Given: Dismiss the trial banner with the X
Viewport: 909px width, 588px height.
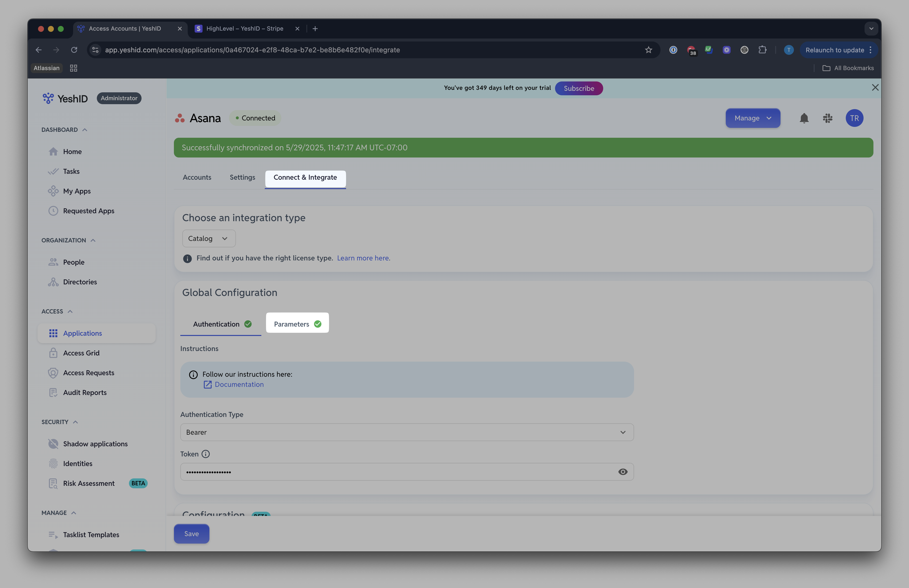Looking at the screenshot, I should point(875,88).
